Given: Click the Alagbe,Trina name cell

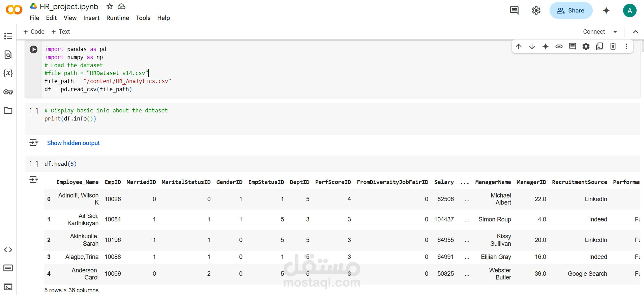Looking at the screenshot, I should (82, 257).
